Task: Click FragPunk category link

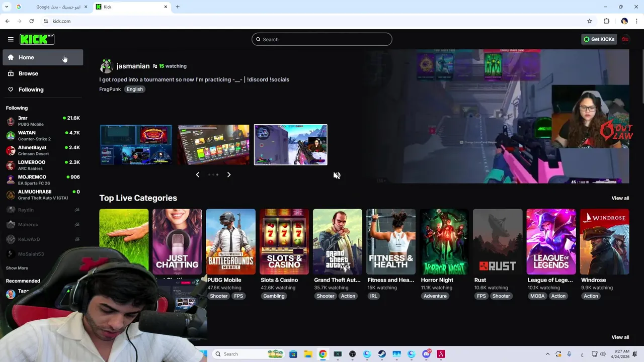Action: [110, 89]
